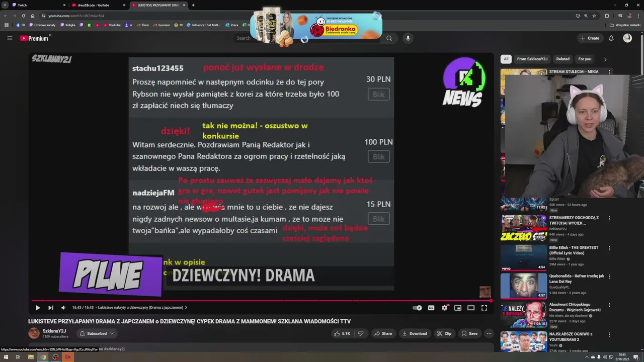The image size is (644, 362).
Task: Open the 'Kolejka' bookmark
Action: tap(68, 25)
